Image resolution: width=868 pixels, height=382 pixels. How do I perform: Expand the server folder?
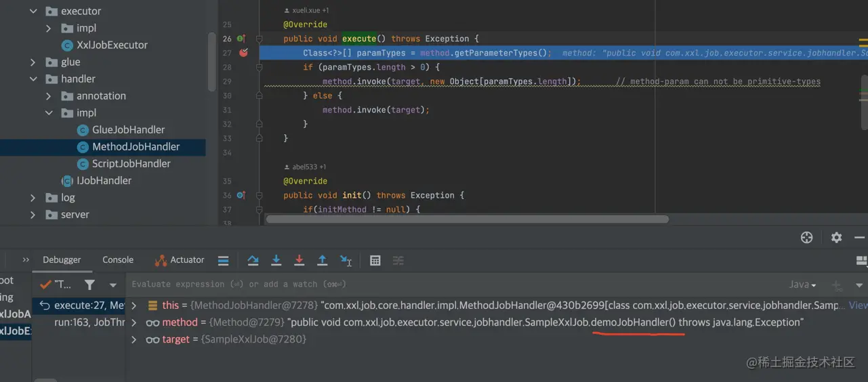point(33,215)
